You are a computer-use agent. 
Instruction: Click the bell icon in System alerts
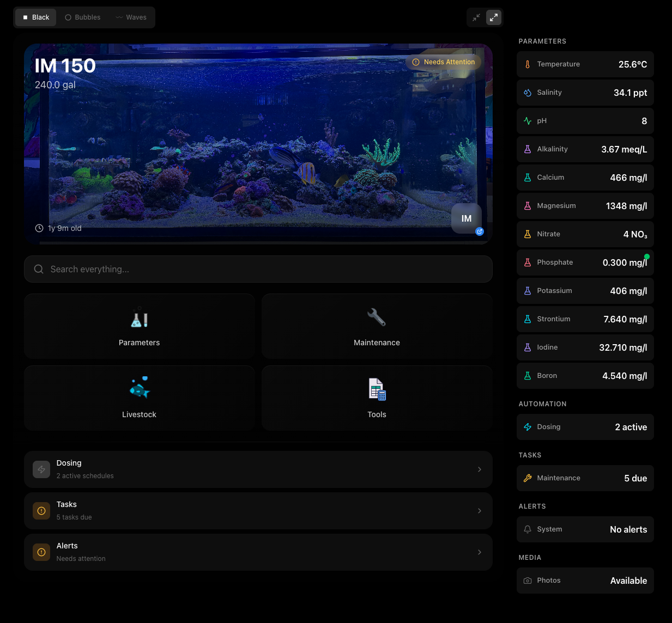tap(528, 529)
